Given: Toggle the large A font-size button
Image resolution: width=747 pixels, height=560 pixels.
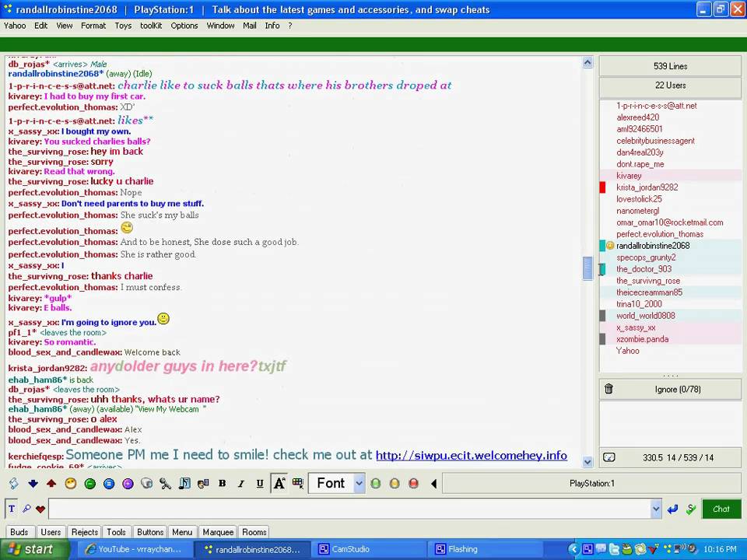Looking at the screenshot, I should pos(279,483).
